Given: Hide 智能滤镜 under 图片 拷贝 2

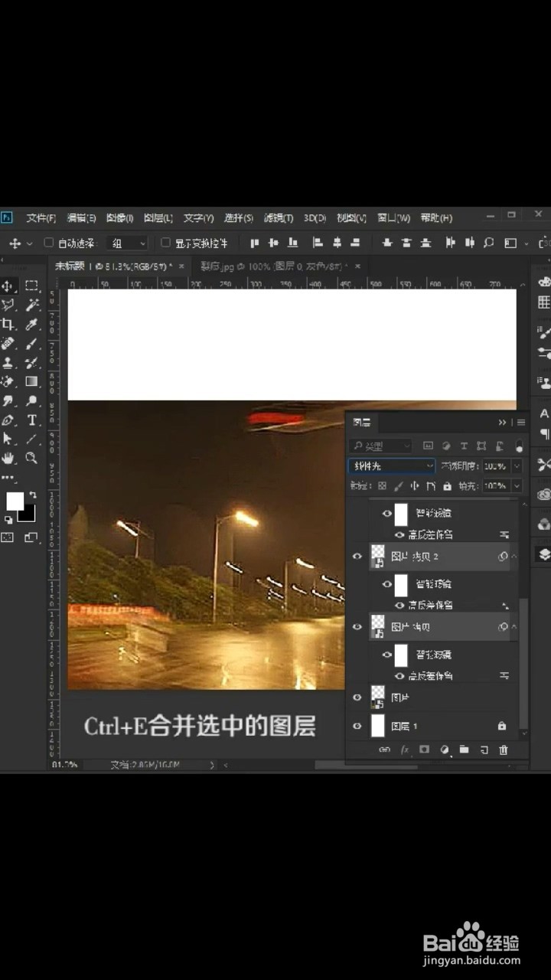Looking at the screenshot, I should [x=387, y=584].
